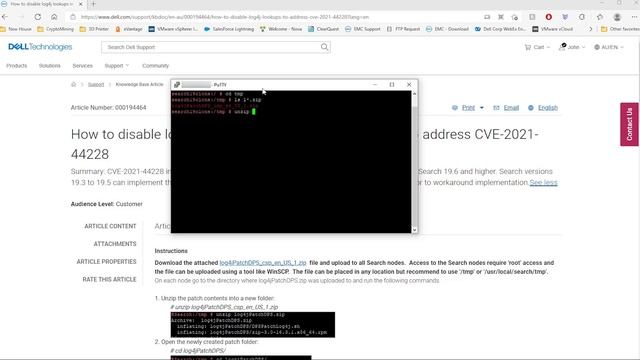Click the search magnifier icon
640x360 pixels.
click(x=324, y=47)
